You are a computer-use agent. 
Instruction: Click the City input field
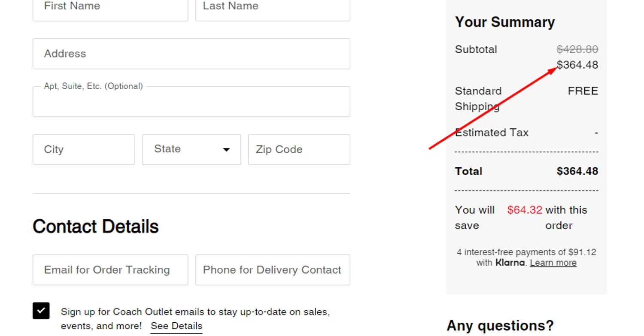pyautogui.click(x=83, y=149)
